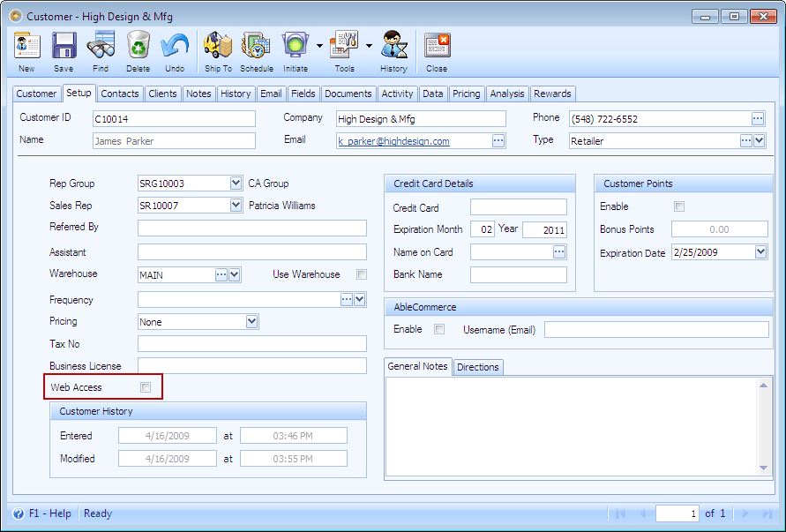The height and width of the screenshot is (532, 786).
Task: Open the Tools toolbar icon
Action: [x=344, y=46]
